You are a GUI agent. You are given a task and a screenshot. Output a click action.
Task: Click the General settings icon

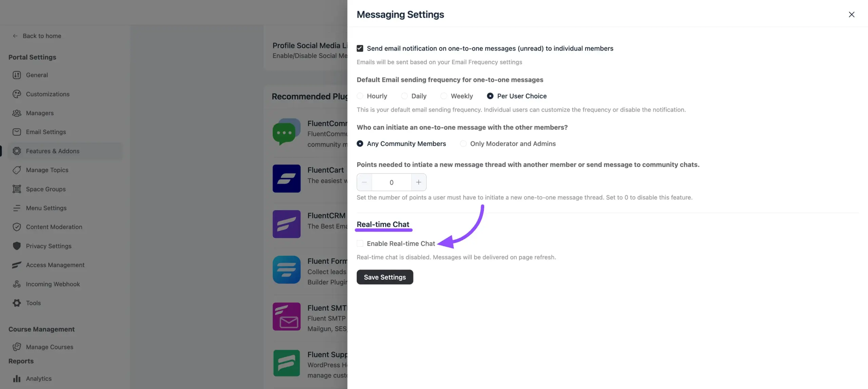17,75
